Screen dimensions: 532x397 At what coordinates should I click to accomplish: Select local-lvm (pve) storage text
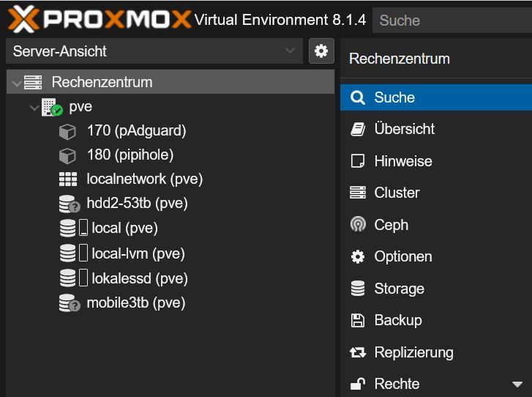(x=138, y=253)
